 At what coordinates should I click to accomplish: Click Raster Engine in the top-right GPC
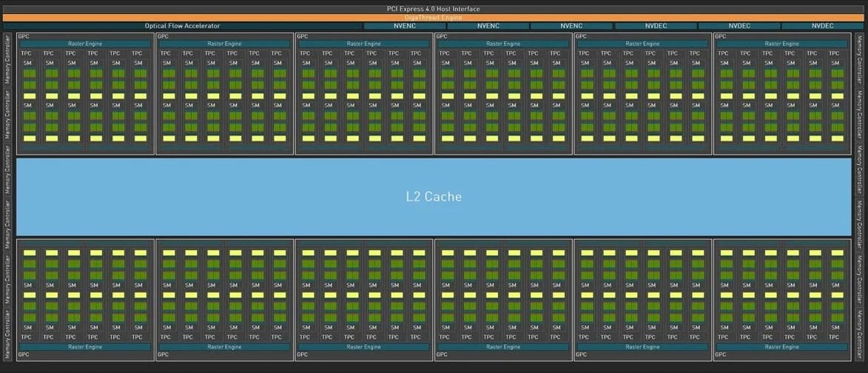782,44
